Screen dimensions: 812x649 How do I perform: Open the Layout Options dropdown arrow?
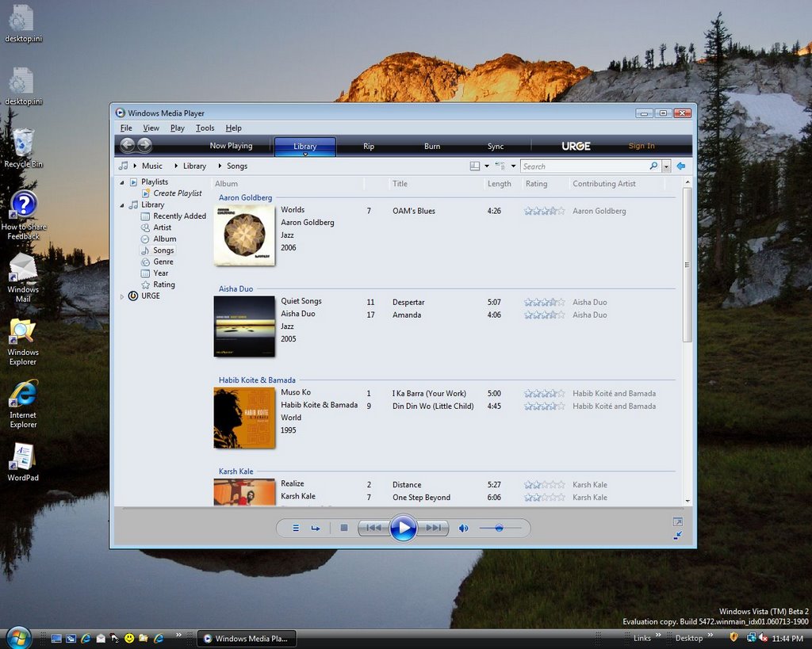tap(487, 166)
